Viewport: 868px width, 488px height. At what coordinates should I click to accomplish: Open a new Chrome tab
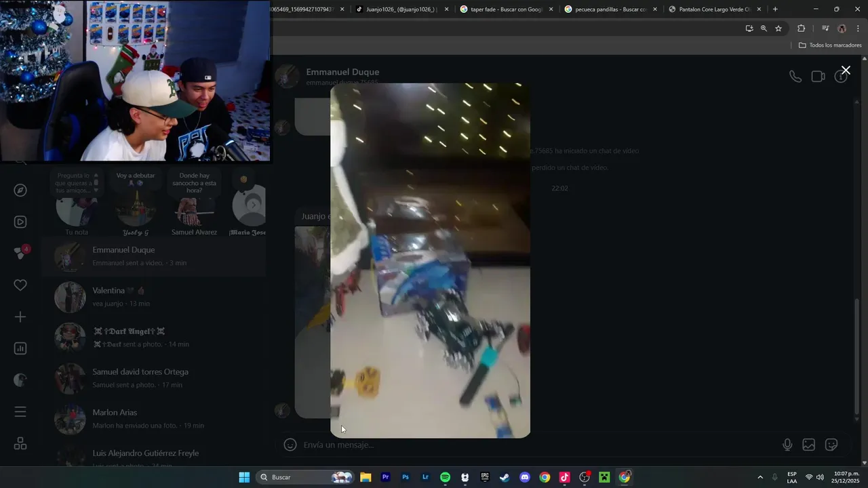[x=775, y=9]
